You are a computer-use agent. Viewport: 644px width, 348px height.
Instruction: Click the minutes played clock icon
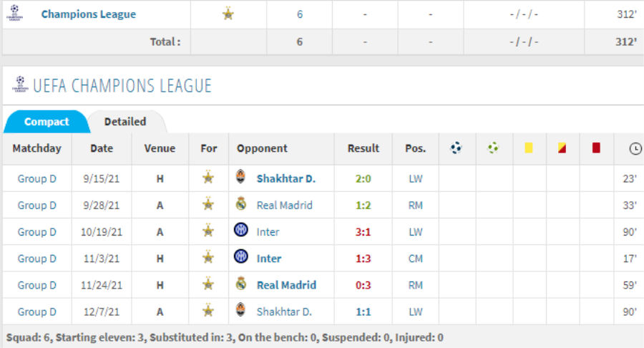[x=635, y=149]
